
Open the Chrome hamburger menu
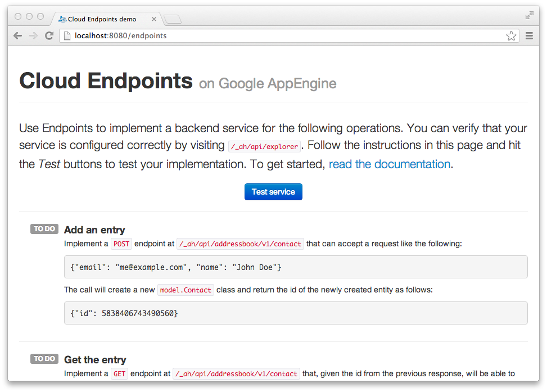tap(529, 35)
